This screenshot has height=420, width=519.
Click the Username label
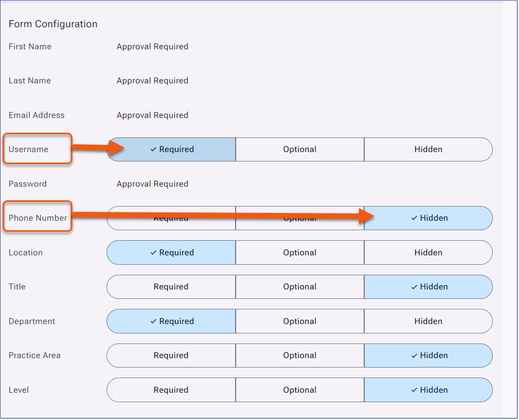click(x=28, y=149)
